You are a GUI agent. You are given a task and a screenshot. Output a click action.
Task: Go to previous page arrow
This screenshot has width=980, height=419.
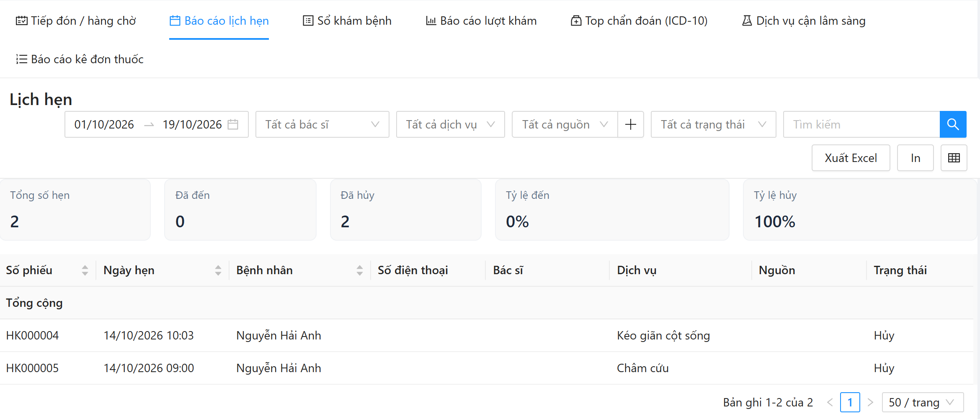tap(830, 402)
